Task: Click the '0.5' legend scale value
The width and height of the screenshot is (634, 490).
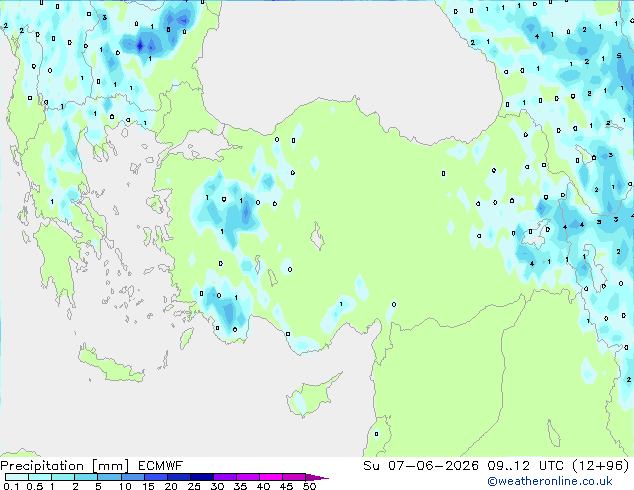Action: pyautogui.click(x=35, y=486)
